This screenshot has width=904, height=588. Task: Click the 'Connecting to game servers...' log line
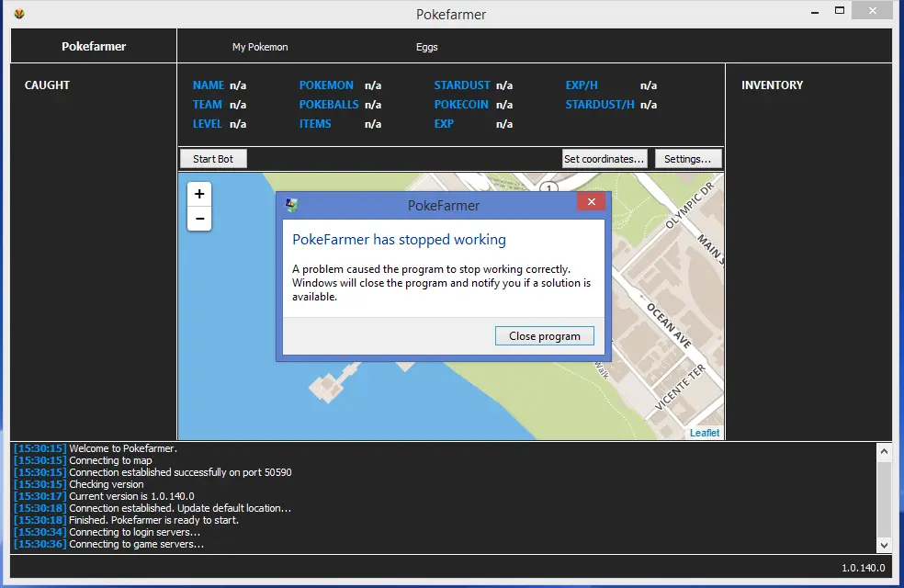(x=109, y=544)
